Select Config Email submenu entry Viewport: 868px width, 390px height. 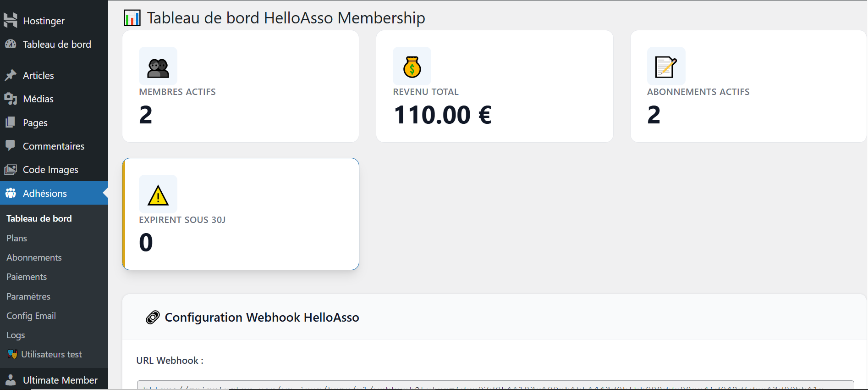(31, 316)
